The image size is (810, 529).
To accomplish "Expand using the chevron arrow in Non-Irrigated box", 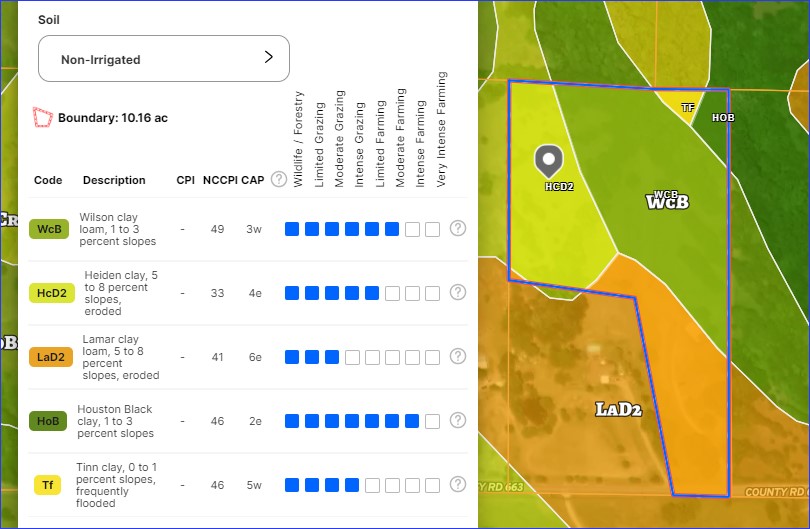I will 268,57.
